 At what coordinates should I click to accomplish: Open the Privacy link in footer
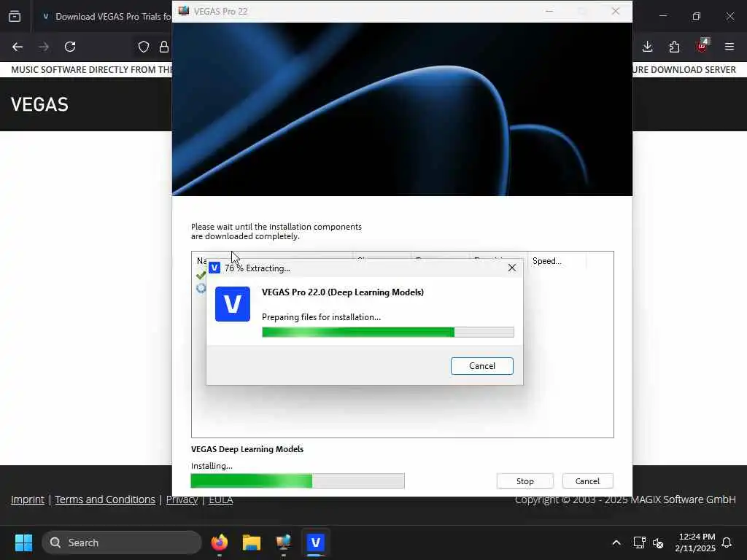(x=182, y=499)
